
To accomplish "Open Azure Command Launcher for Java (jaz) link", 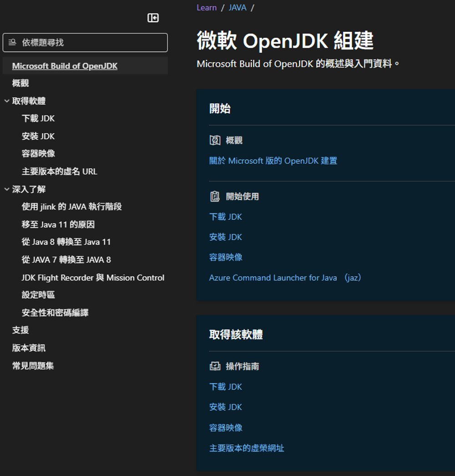I will coord(285,278).
